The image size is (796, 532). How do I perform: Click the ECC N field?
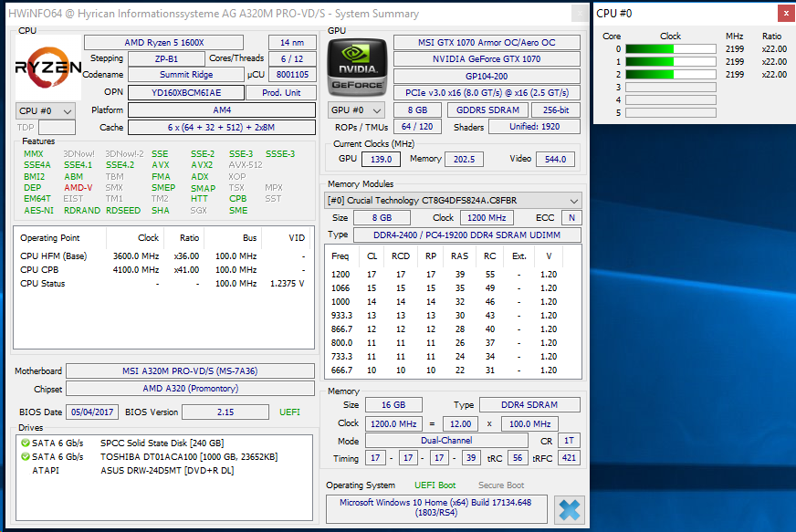[x=571, y=218]
